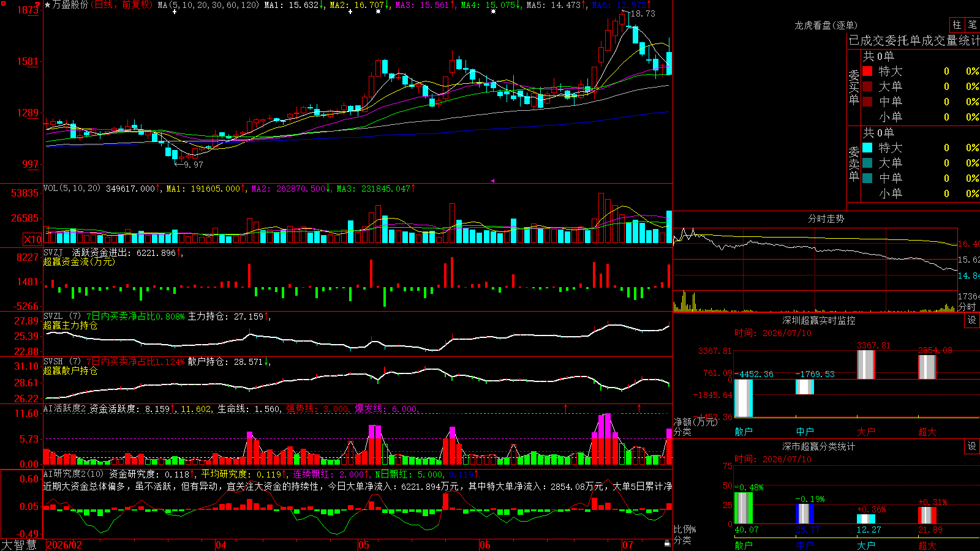Image resolution: width=980 pixels, height=551 pixels.
Task: Click the -1769.53 中户 bar in 实时监控
Action: pyautogui.click(x=805, y=387)
